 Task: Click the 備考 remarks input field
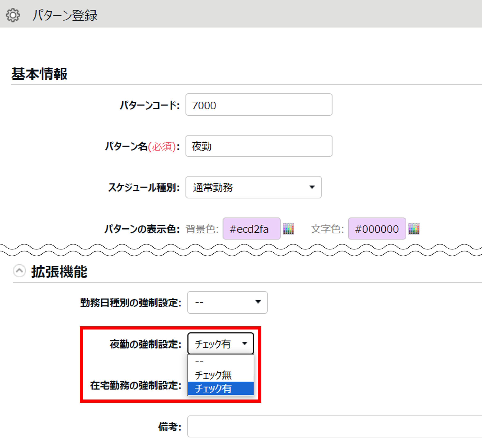(334, 426)
